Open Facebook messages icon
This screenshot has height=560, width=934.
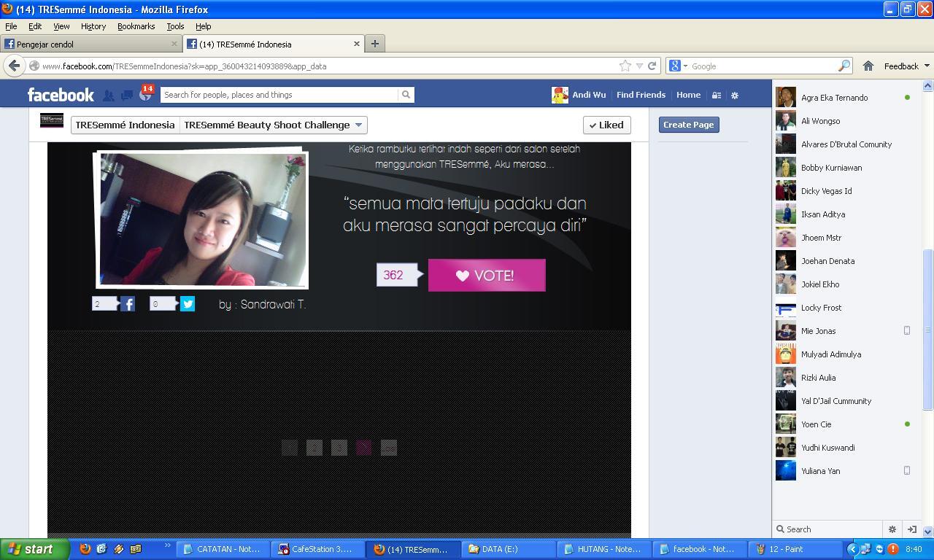[127, 95]
